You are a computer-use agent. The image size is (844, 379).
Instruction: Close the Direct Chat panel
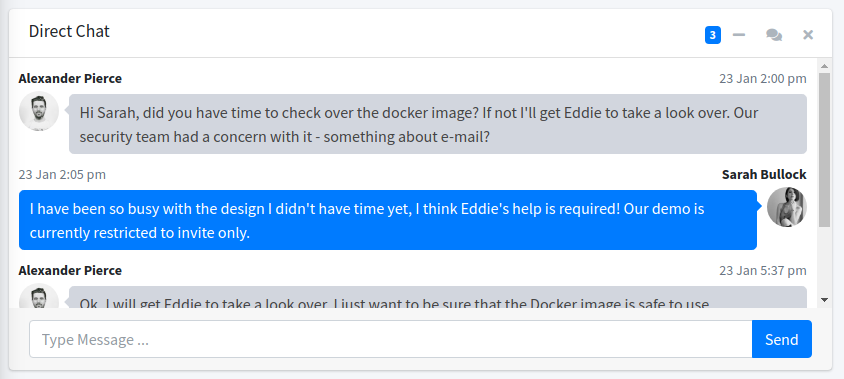coord(808,35)
